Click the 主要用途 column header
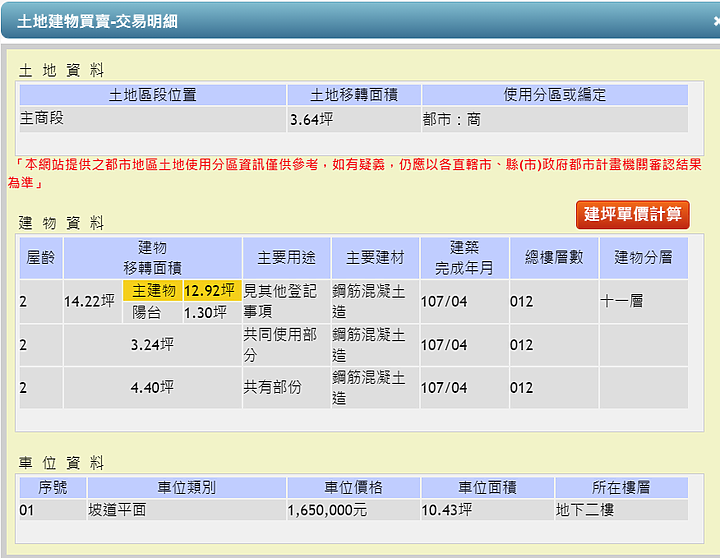 click(x=287, y=258)
